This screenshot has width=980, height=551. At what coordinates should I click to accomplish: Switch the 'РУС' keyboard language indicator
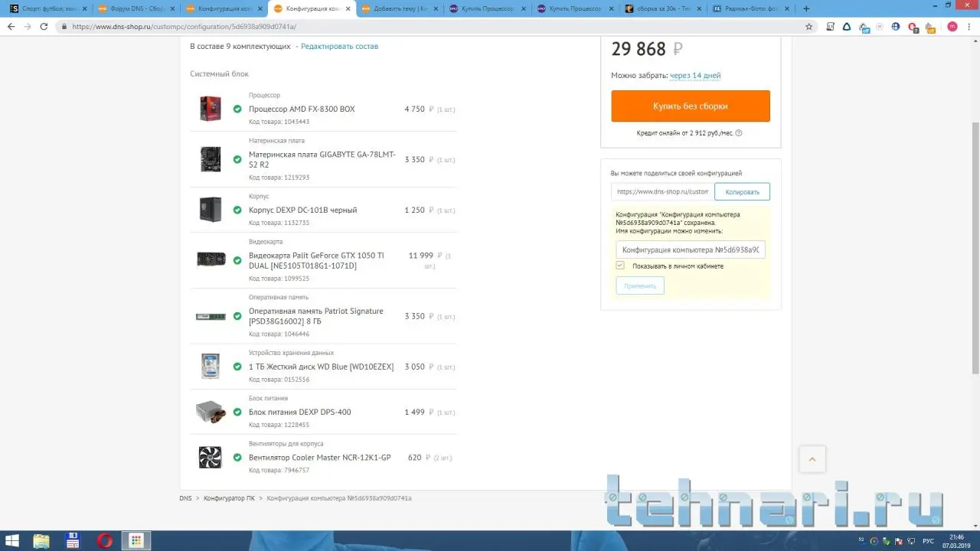tap(927, 541)
